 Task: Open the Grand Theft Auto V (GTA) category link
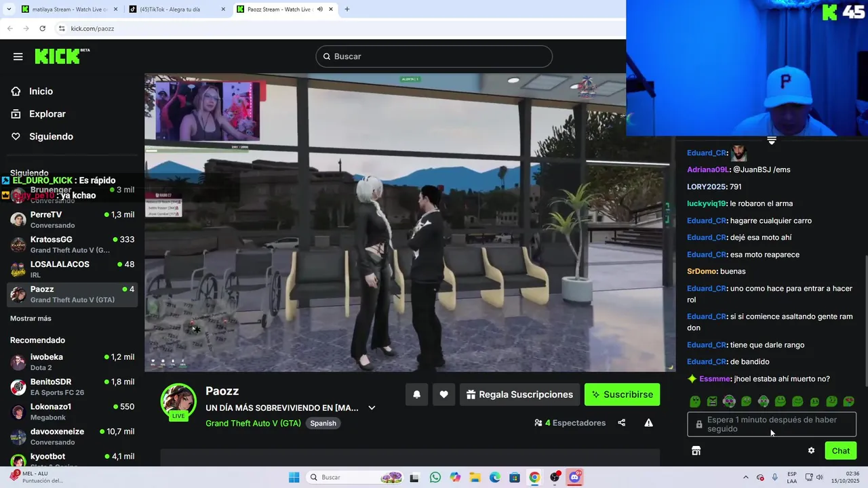[253, 423]
